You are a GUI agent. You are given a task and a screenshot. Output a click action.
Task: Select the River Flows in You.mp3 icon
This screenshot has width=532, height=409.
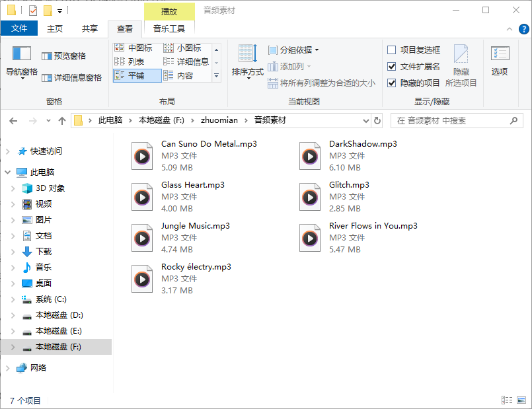tap(310, 238)
